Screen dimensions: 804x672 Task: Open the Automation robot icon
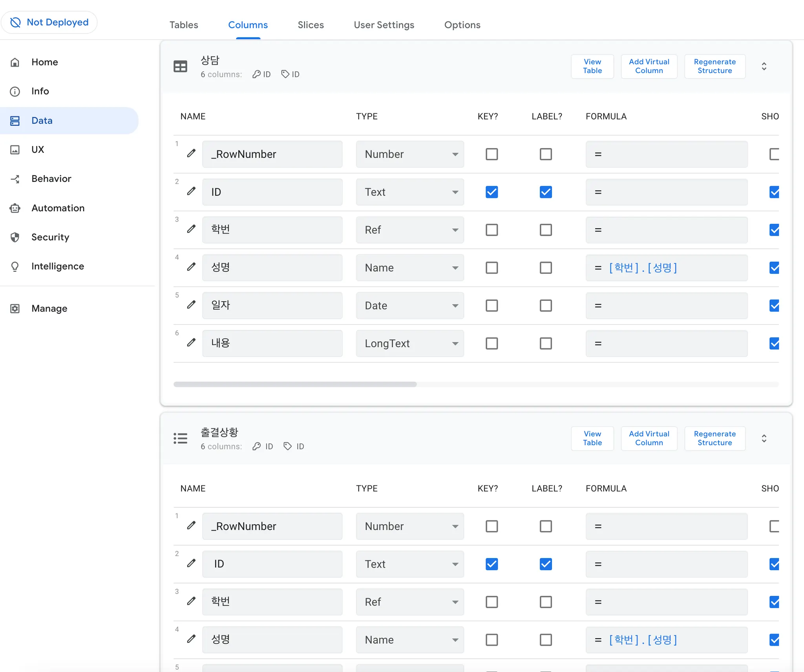tap(15, 208)
